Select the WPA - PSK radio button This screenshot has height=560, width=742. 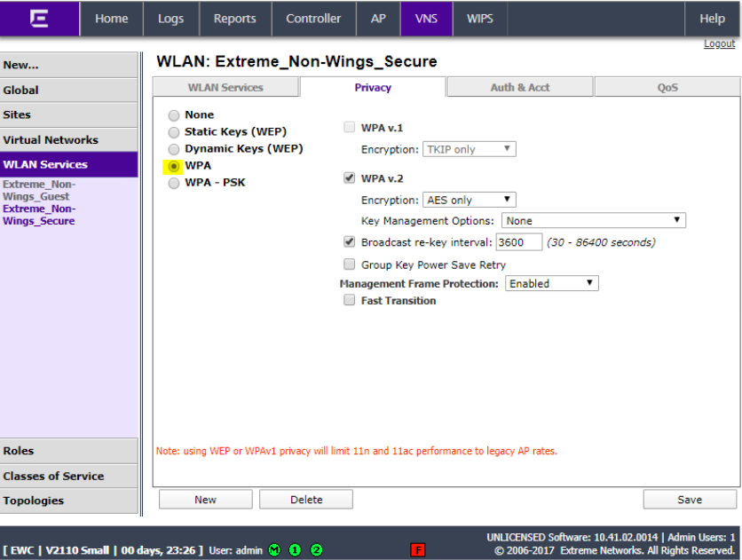click(174, 183)
